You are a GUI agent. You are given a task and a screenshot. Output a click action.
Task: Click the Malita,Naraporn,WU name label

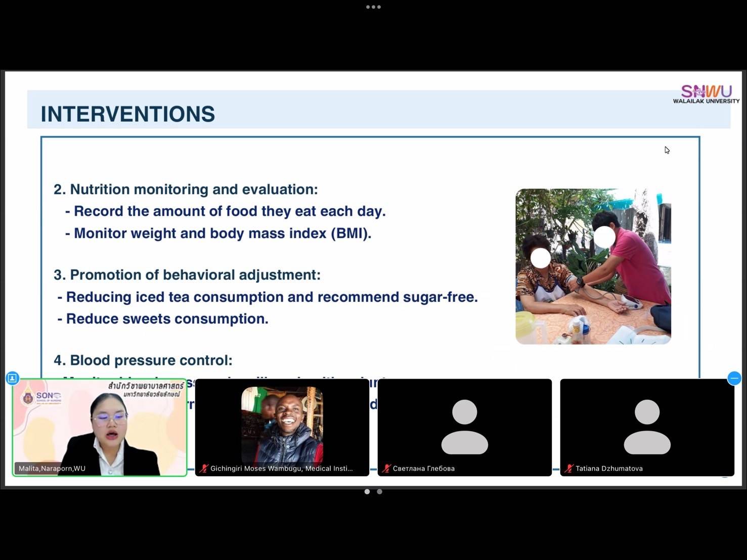point(52,469)
